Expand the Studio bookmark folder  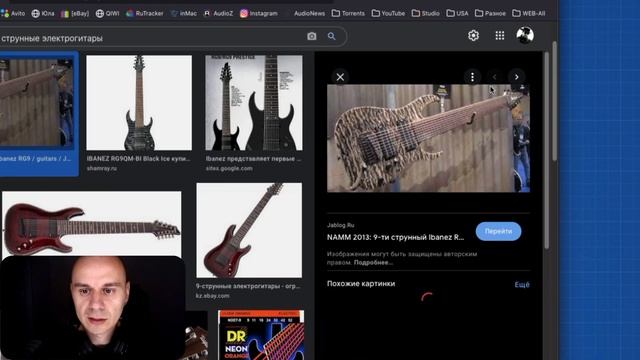pos(426,13)
